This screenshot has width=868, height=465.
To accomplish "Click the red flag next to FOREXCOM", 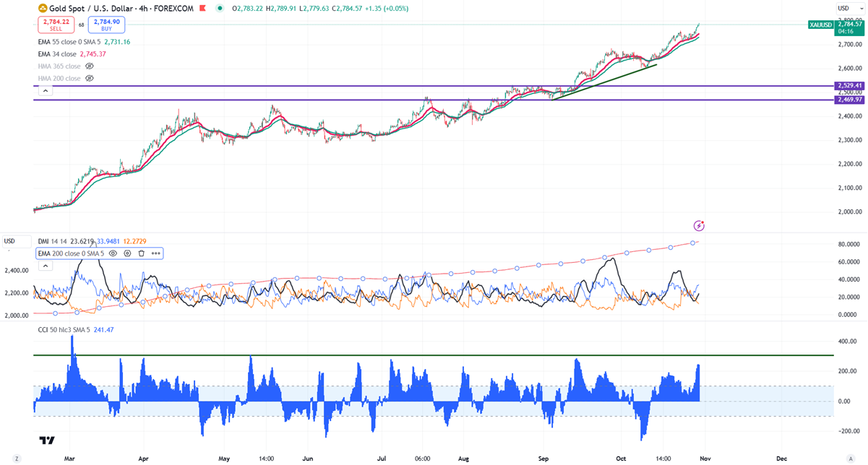I will click(202, 10).
